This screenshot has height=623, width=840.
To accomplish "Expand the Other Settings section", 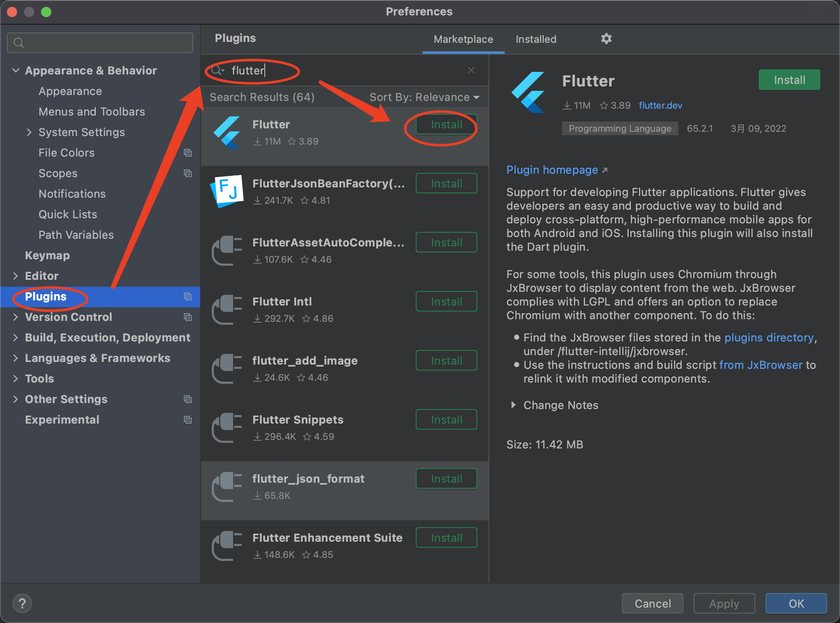I will tap(16, 399).
